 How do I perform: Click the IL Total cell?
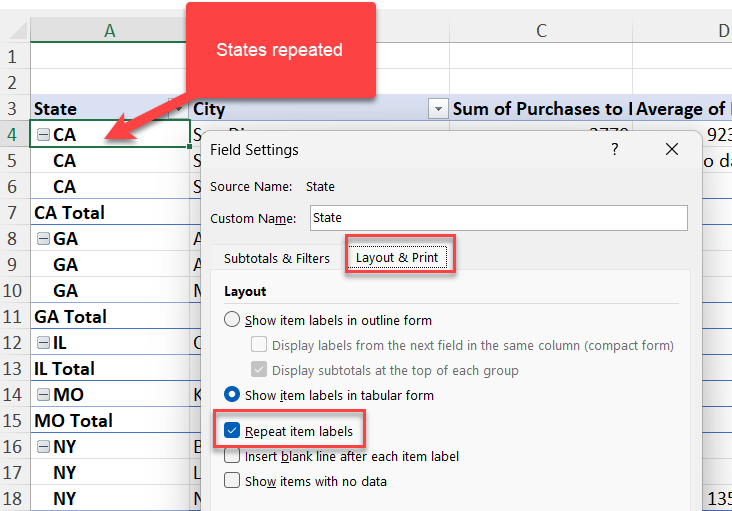[x=110, y=369]
